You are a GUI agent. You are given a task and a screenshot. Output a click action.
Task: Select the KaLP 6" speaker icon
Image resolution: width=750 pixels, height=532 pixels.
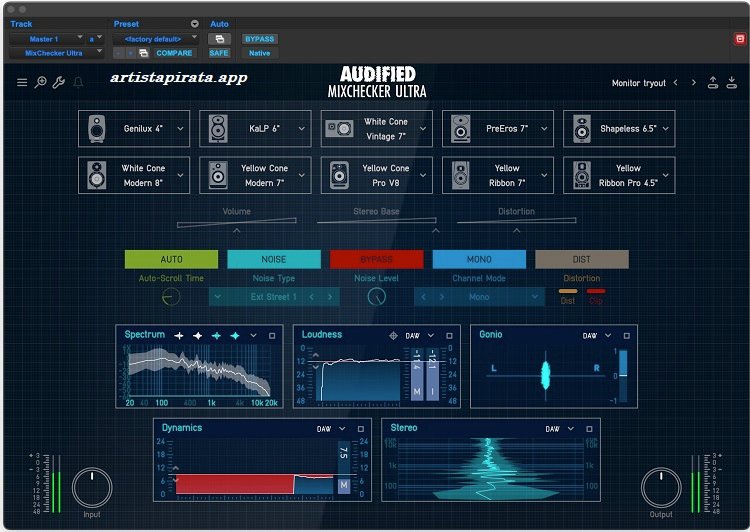tap(218, 129)
